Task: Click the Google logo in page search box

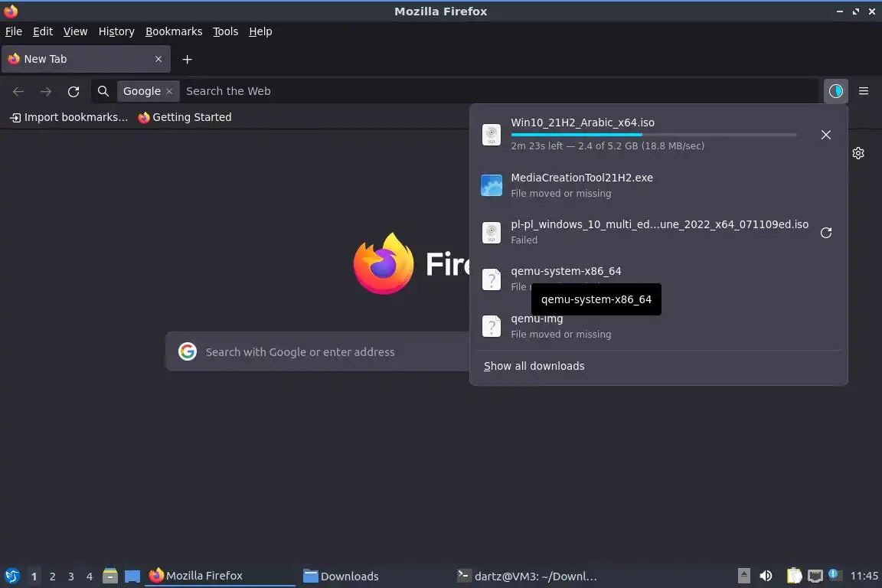Action: tap(188, 351)
